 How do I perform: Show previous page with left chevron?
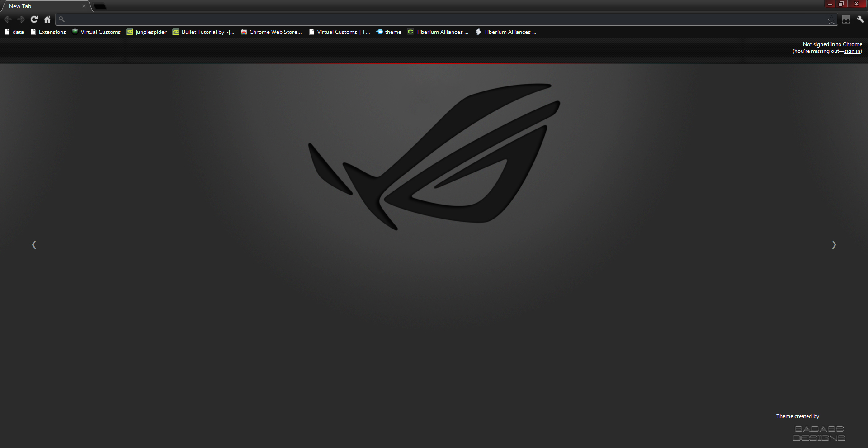[34, 245]
